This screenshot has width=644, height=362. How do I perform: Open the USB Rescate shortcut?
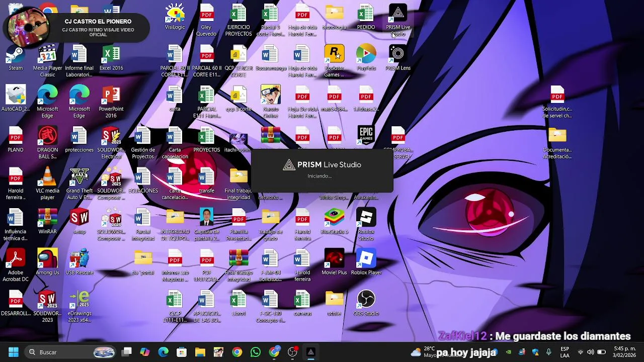pos(79,262)
